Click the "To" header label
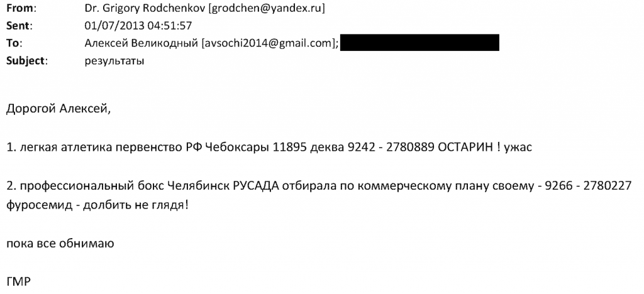The width and height of the screenshot is (644, 294). 14,43
